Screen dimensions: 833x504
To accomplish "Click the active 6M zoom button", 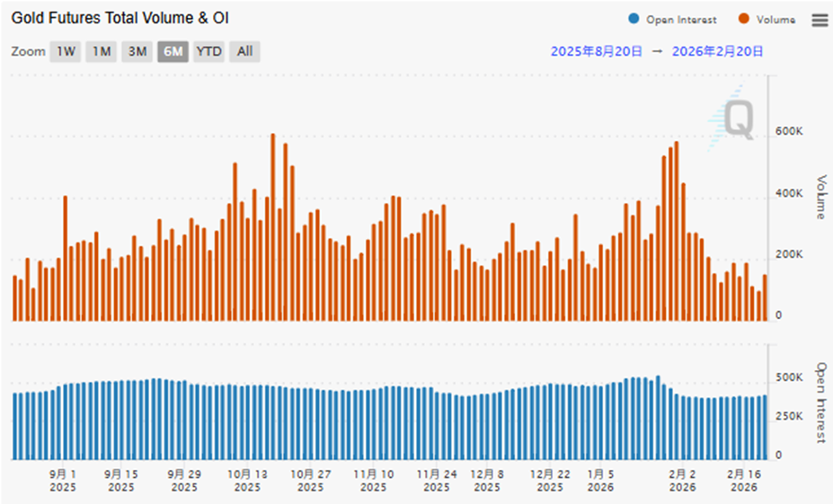I will pyautogui.click(x=173, y=51).
